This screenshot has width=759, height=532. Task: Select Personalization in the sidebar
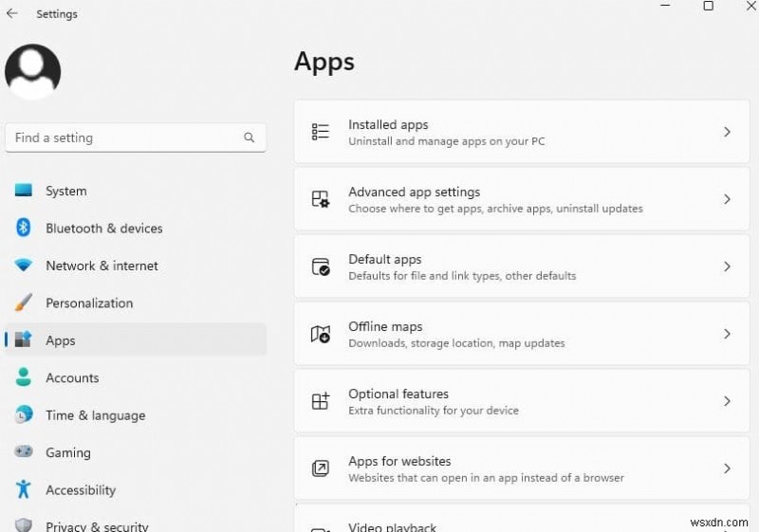89,303
